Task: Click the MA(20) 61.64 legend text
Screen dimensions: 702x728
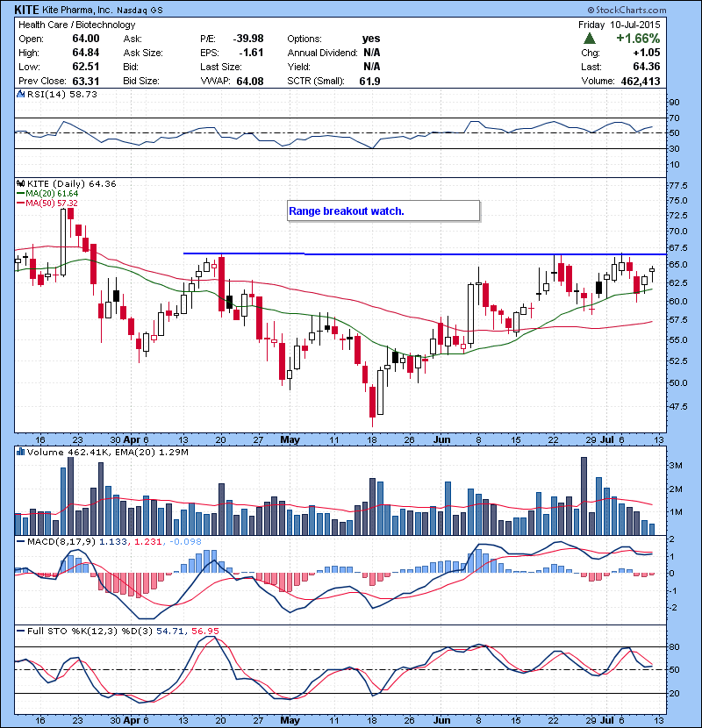Action: (x=52, y=193)
